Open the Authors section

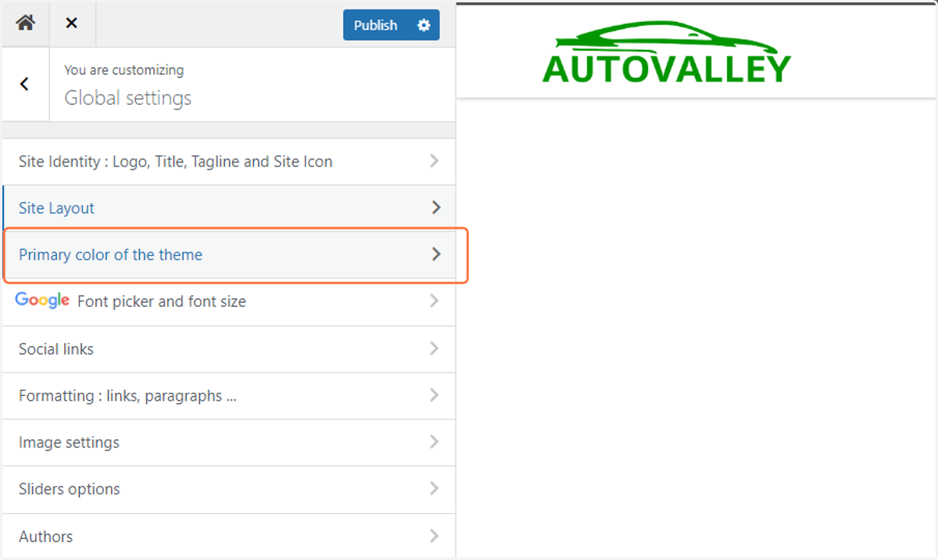click(228, 536)
